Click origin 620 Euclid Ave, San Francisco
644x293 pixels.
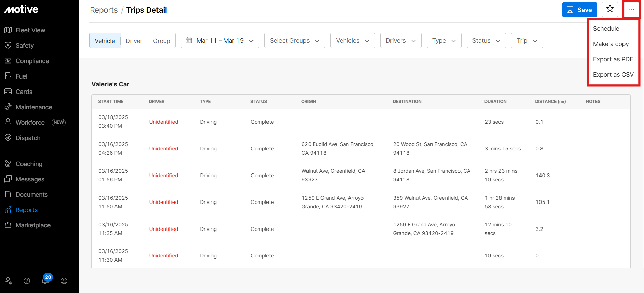338,149
